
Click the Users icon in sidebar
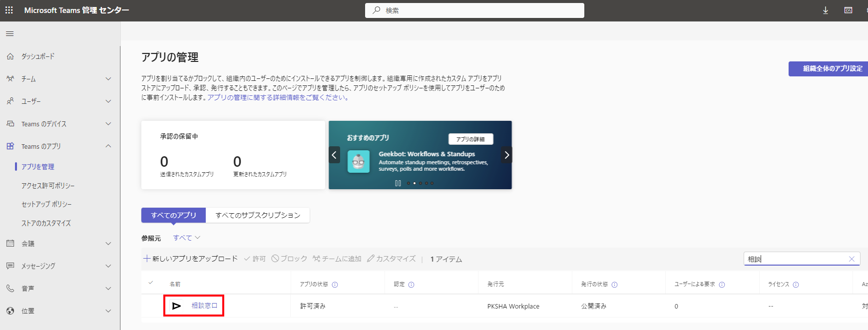(10, 101)
